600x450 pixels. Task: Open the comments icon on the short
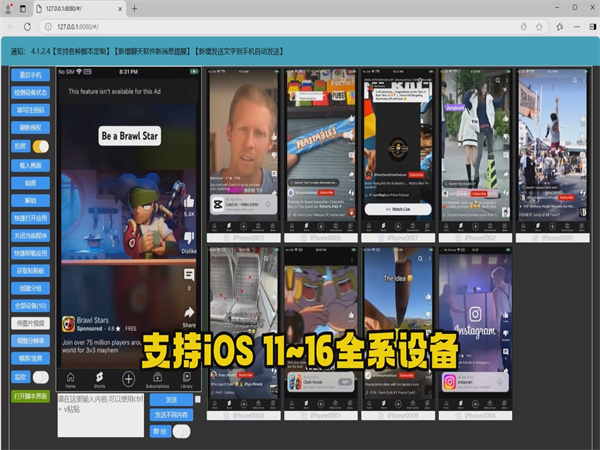pyautogui.click(x=189, y=273)
